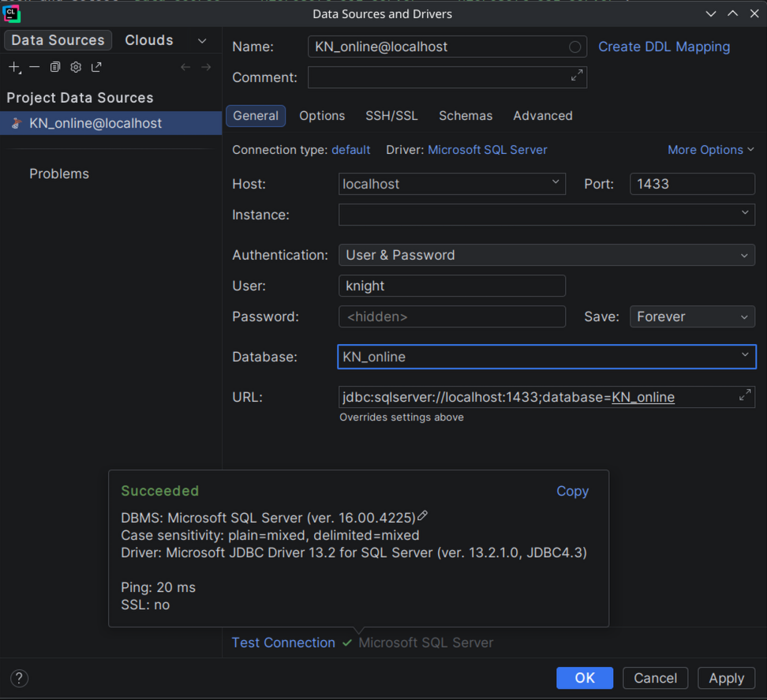Expand the Comment field with expand icon
The width and height of the screenshot is (767, 700).
click(577, 76)
